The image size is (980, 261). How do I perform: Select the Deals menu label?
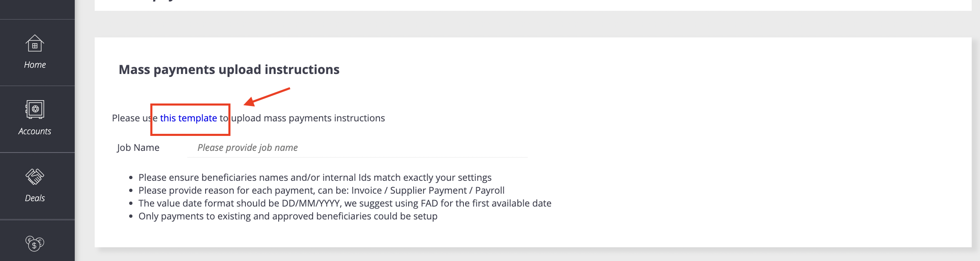(35, 198)
